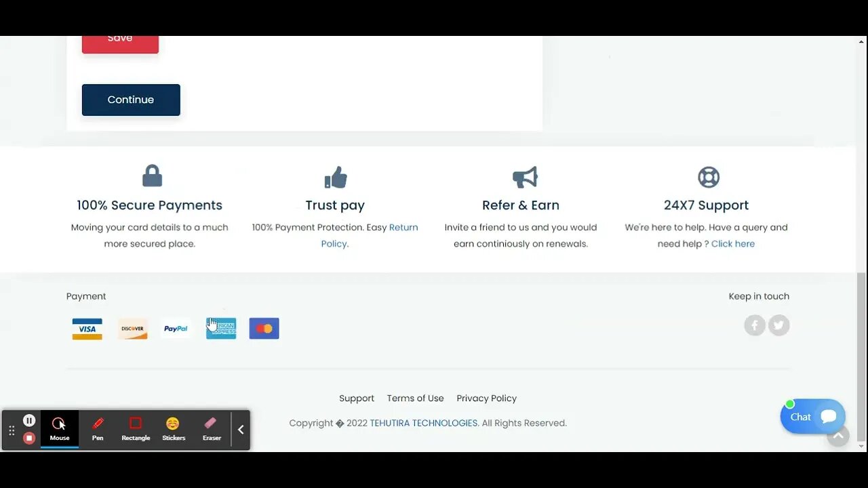Open the Facebook social icon
Screen dimensions: 868x488
(755, 325)
